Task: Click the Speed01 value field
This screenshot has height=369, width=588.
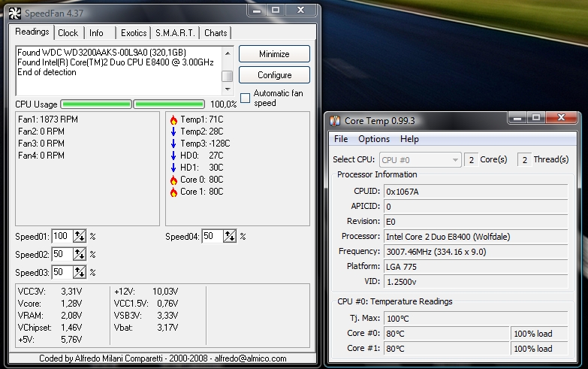Action: point(62,236)
